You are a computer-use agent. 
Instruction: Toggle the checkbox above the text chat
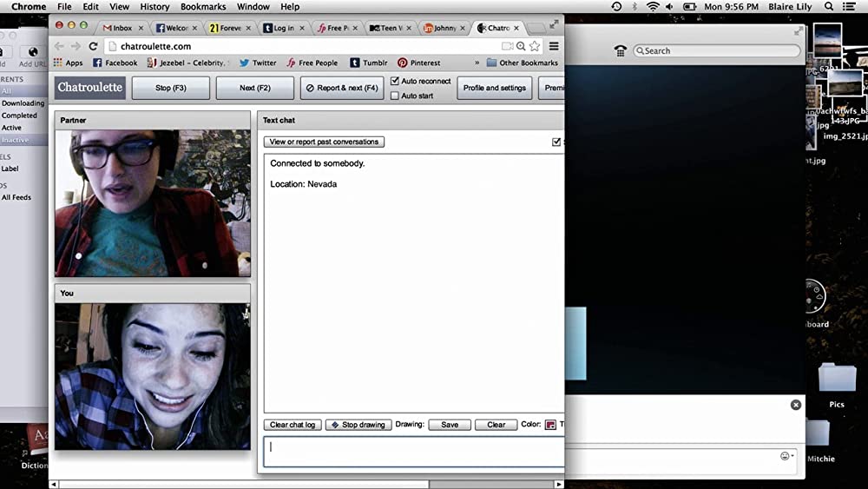point(556,142)
